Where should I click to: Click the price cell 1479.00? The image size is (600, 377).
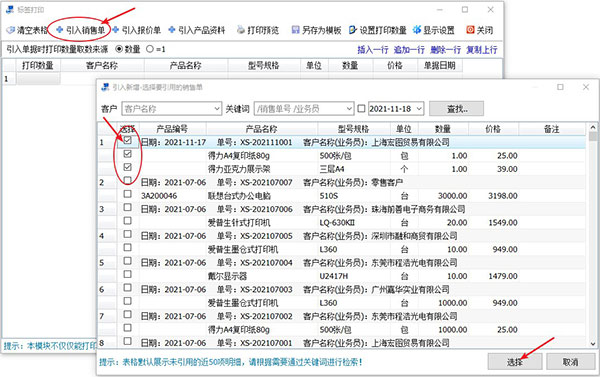(503, 276)
